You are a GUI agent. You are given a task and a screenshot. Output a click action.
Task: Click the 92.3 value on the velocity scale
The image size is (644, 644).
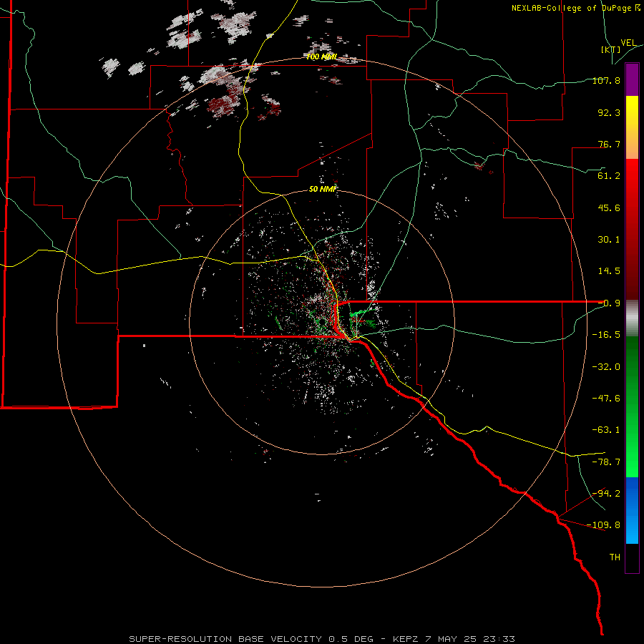609,112
